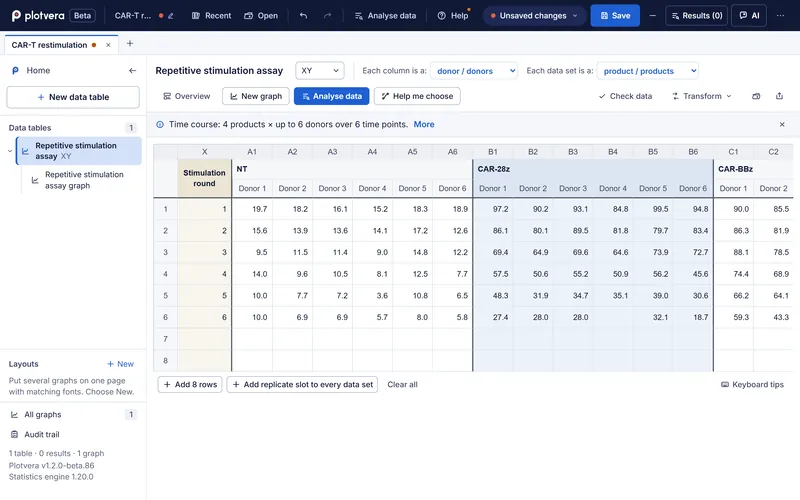The width and height of the screenshot is (800, 500).
Task: Click Add replicate slot to every data set
Action: click(302, 385)
